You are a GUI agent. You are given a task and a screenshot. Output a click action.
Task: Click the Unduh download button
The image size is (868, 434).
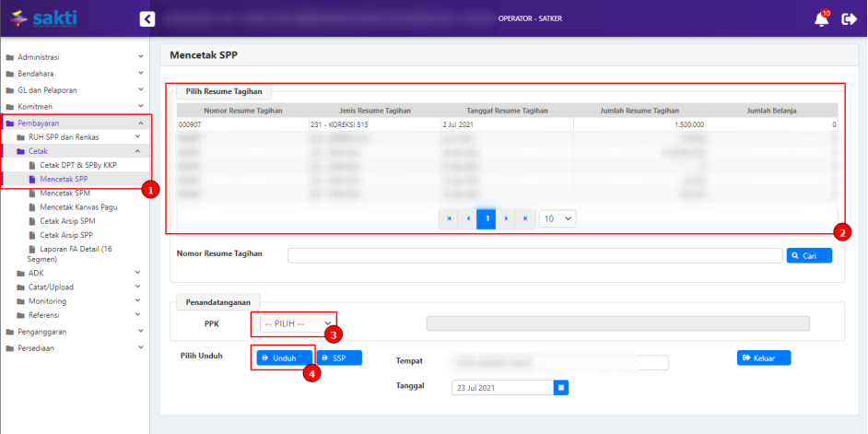284,358
